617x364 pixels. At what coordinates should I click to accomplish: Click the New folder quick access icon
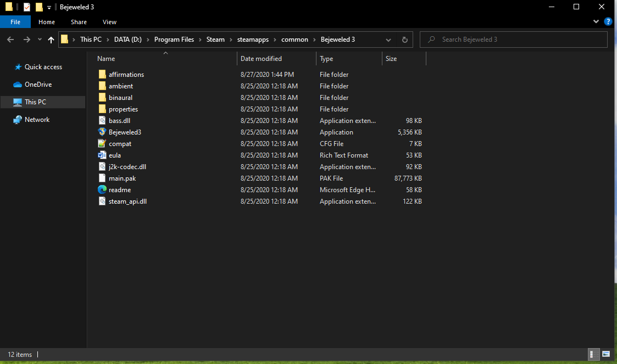point(38,7)
